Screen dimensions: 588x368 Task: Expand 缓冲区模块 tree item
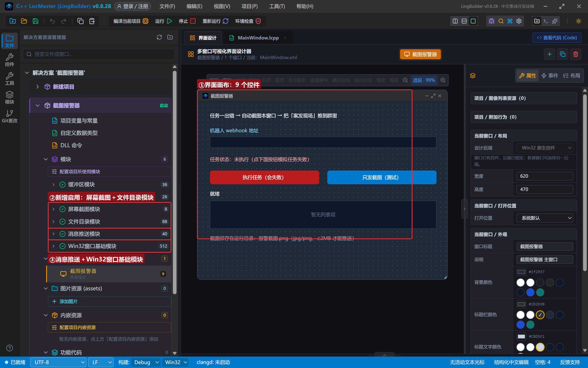54,184
